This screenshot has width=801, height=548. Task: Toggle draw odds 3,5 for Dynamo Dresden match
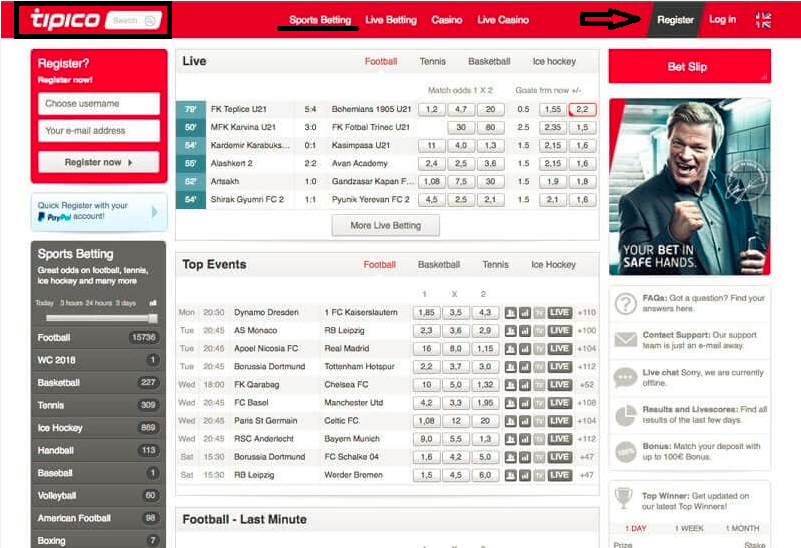click(456, 313)
